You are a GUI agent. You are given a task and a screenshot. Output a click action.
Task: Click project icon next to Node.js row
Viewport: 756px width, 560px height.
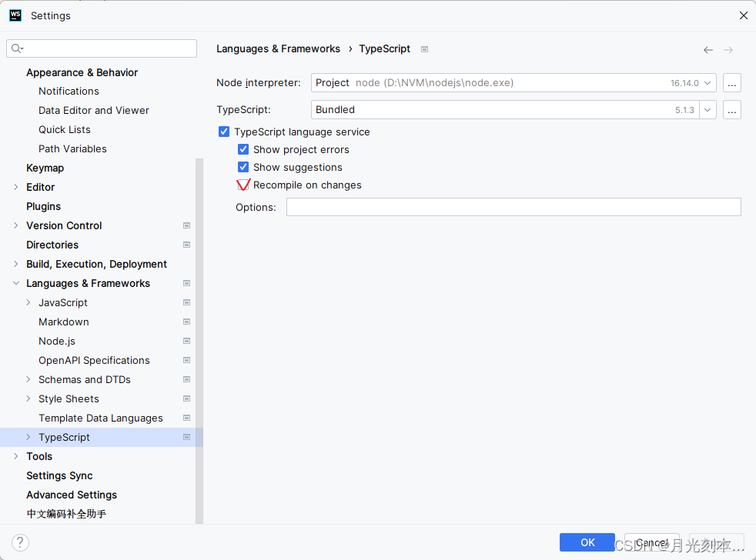coord(186,342)
